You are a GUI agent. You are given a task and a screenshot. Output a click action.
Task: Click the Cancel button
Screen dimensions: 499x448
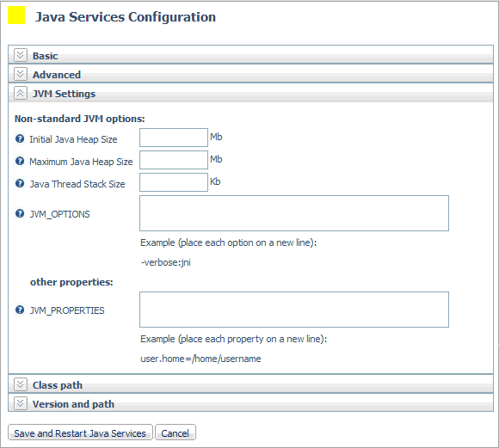(176, 433)
